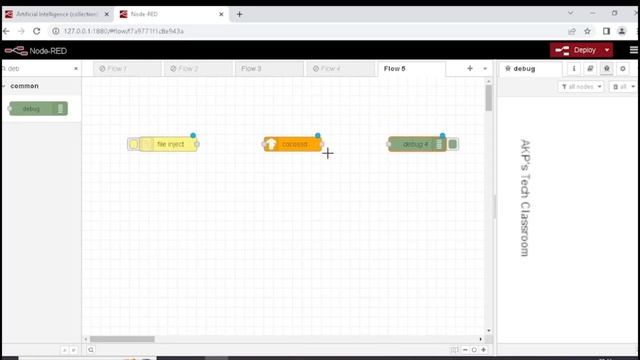Toggle the browser side panel icon

point(607,31)
